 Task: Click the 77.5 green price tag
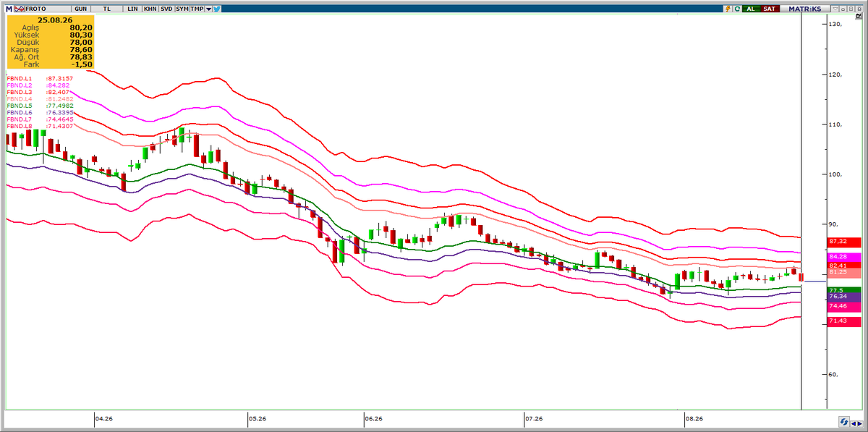coord(843,290)
